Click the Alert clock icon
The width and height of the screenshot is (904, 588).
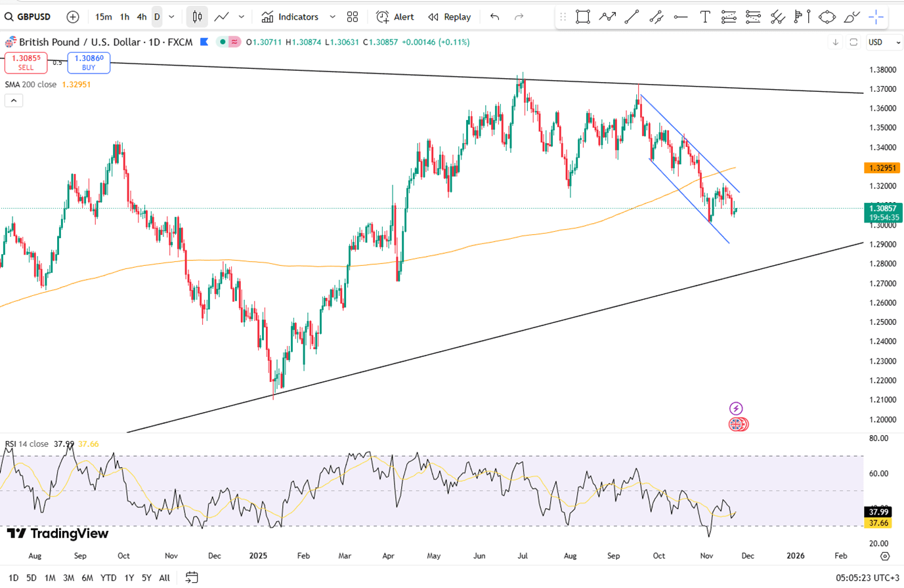pyautogui.click(x=382, y=17)
